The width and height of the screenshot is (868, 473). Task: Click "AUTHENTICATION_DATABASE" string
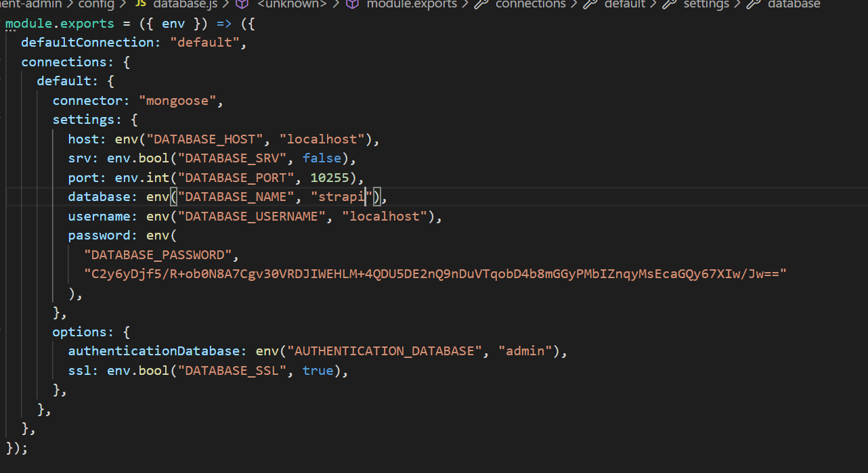coord(385,351)
